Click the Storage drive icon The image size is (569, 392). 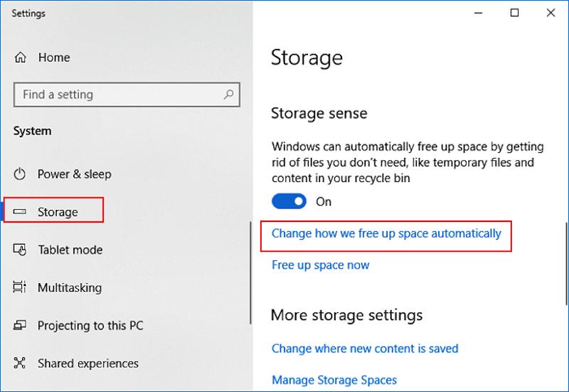(21, 212)
